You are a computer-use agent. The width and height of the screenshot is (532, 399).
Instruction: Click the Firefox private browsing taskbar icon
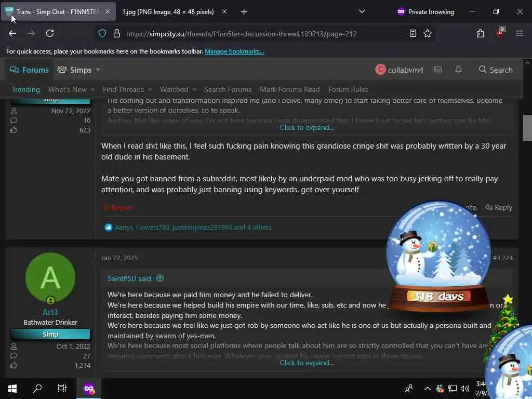[x=89, y=389]
